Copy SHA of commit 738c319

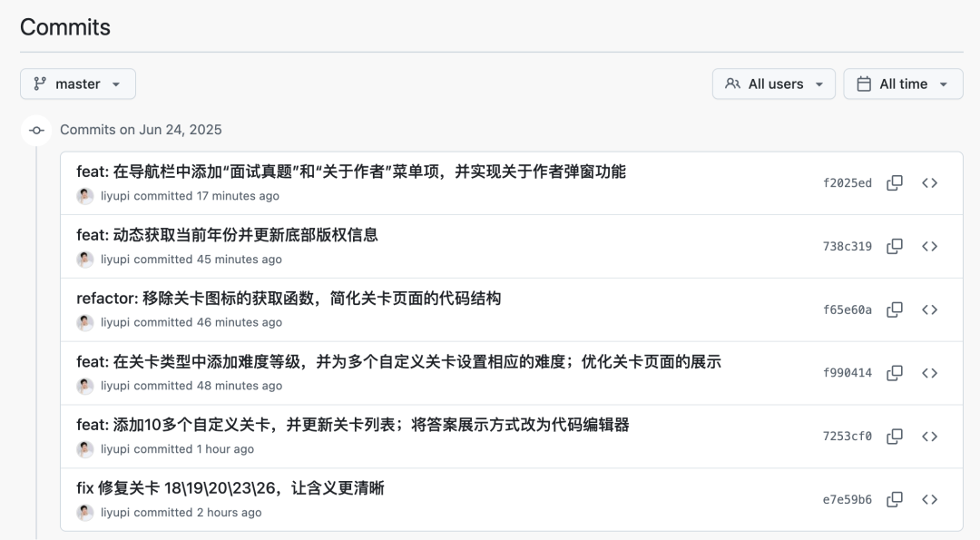point(895,246)
